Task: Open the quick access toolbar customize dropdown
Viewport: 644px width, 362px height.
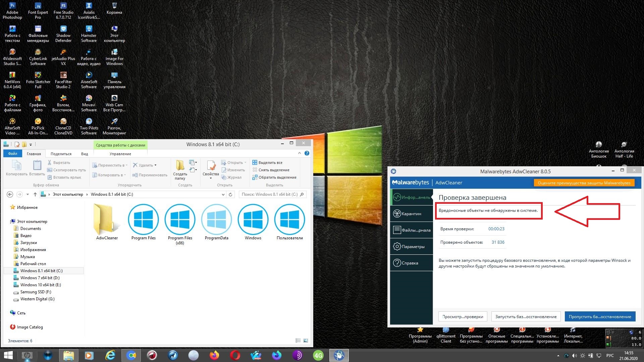Action: point(31,144)
